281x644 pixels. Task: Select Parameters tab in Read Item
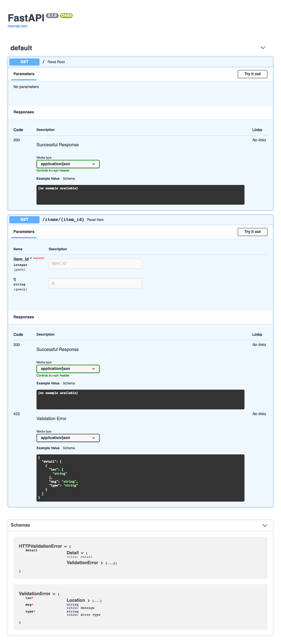pyautogui.click(x=24, y=232)
